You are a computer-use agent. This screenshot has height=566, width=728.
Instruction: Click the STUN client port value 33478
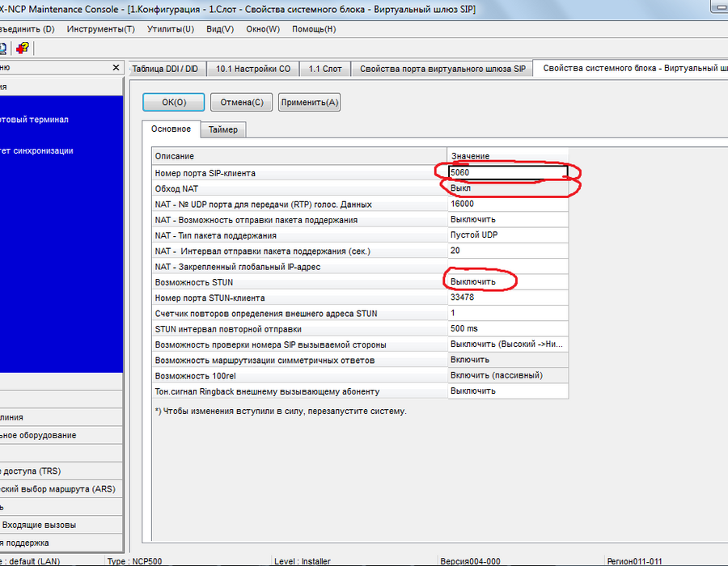coord(508,298)
